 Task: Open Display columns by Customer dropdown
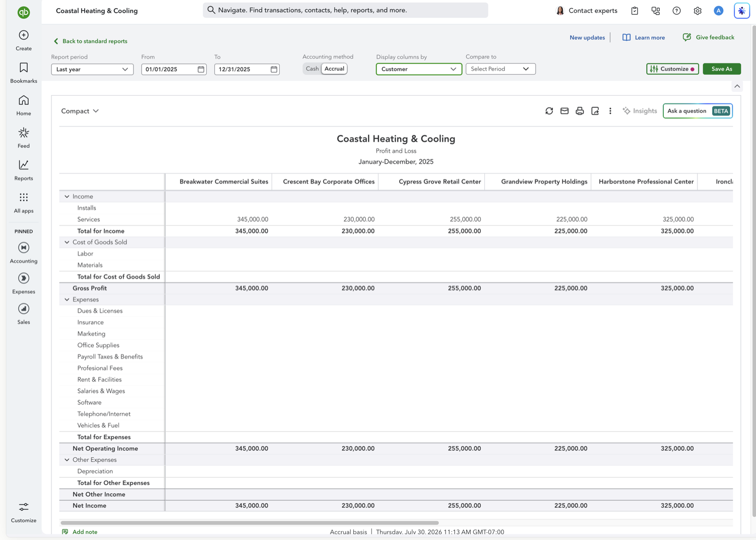[x=419, y=69]
